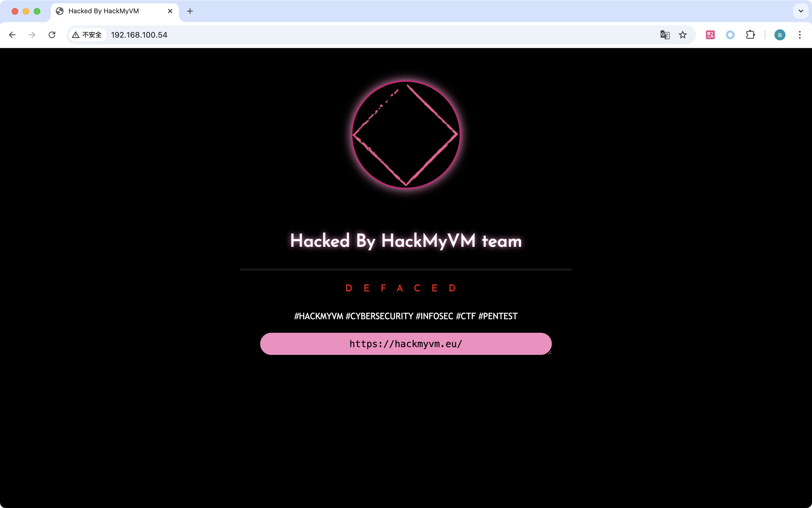The height and width of the screenshot is (508, 812).
Task: Click the Hacked By HackMyVM team heading
Action: (x=406, y=241)
